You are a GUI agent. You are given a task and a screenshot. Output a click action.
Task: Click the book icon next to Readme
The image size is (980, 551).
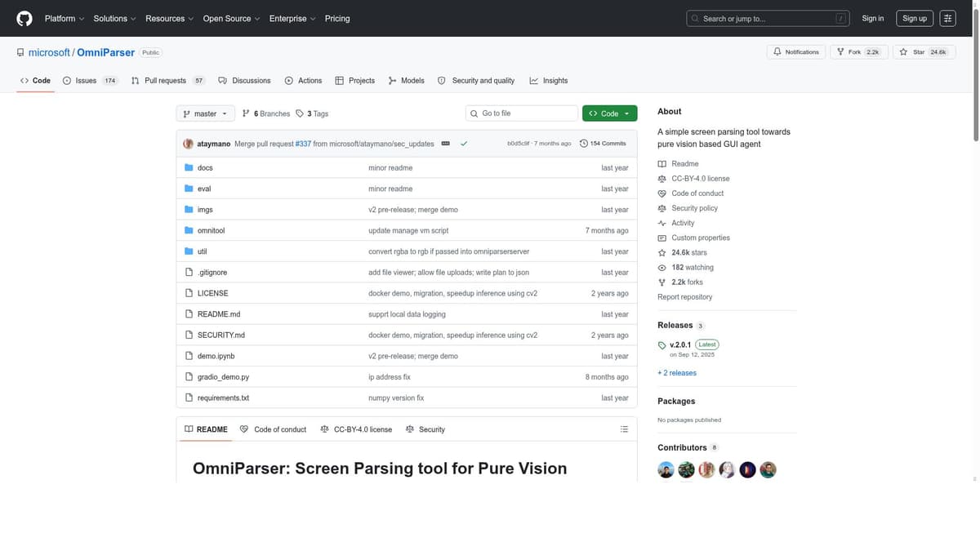point(661,163)
